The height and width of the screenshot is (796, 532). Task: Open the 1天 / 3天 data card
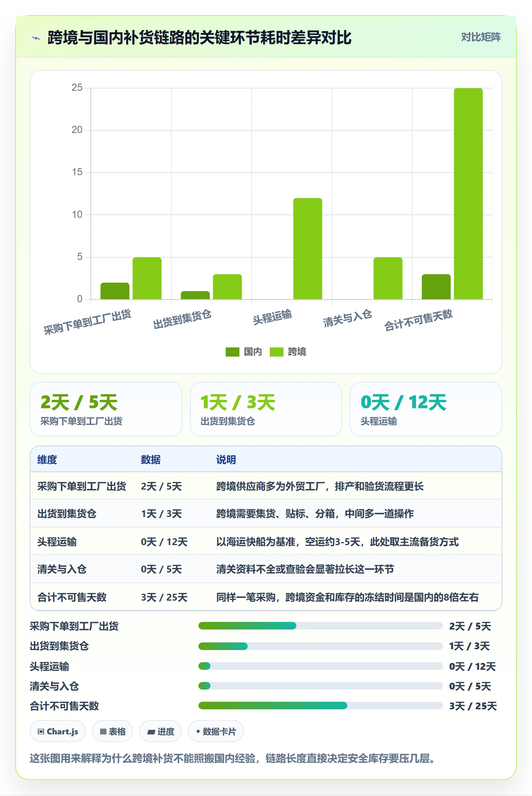[x=266, y=409]
